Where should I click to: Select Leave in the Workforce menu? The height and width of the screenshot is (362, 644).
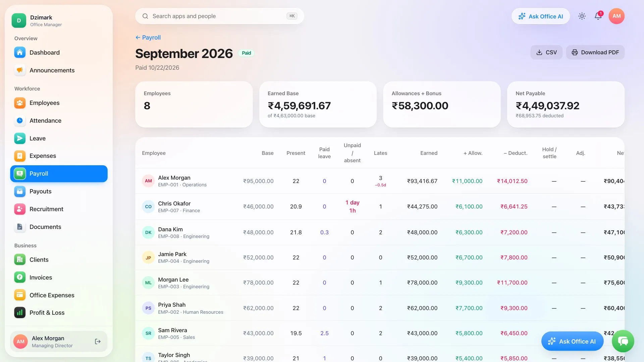click(59, 138)
